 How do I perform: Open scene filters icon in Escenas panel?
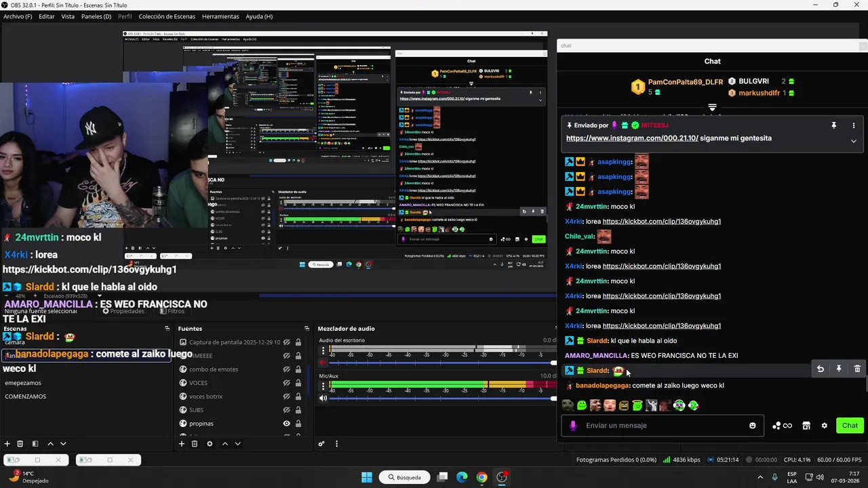(35, 444)
